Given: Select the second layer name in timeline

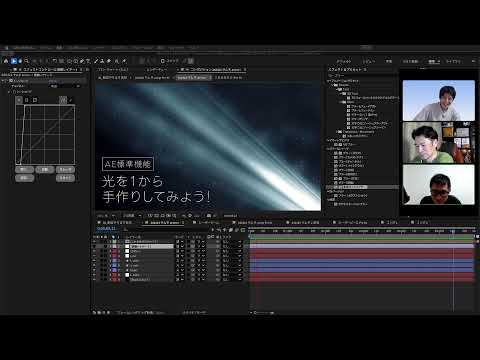Looking at the screenshot, I should (x=152, y=246).
